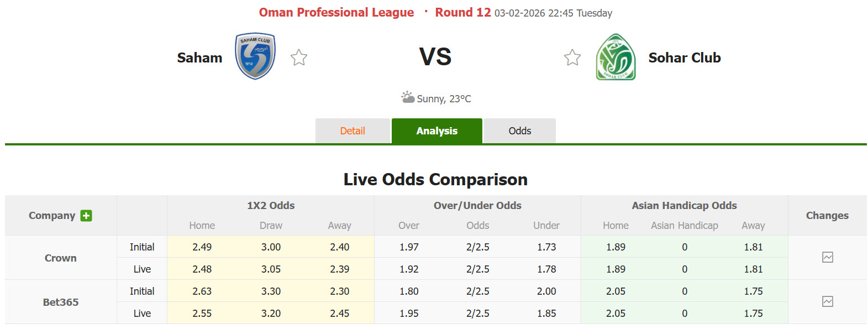Screen dimensions: 868x334
Task: Click the Sohar Club team name
Action: [x=684, y=58]
